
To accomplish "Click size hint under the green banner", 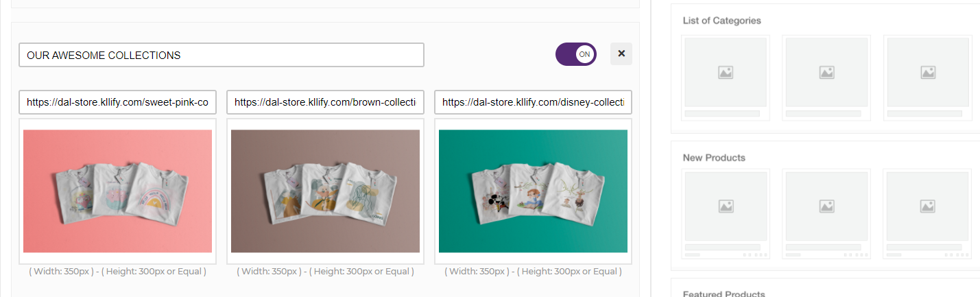I will point(533,272).
